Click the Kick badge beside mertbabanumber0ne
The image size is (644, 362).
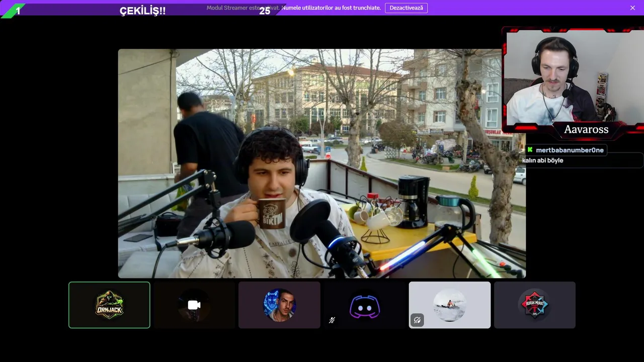coord(530,150)
